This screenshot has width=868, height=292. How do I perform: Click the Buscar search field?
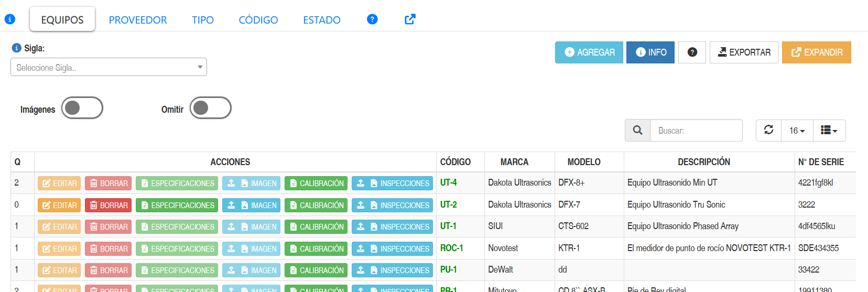point(696,131)
